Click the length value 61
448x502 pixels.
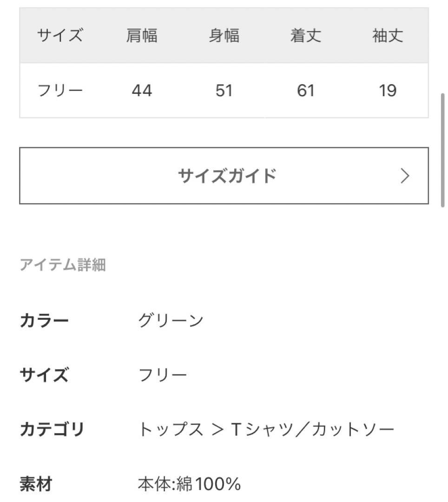(x=306, y=91)
